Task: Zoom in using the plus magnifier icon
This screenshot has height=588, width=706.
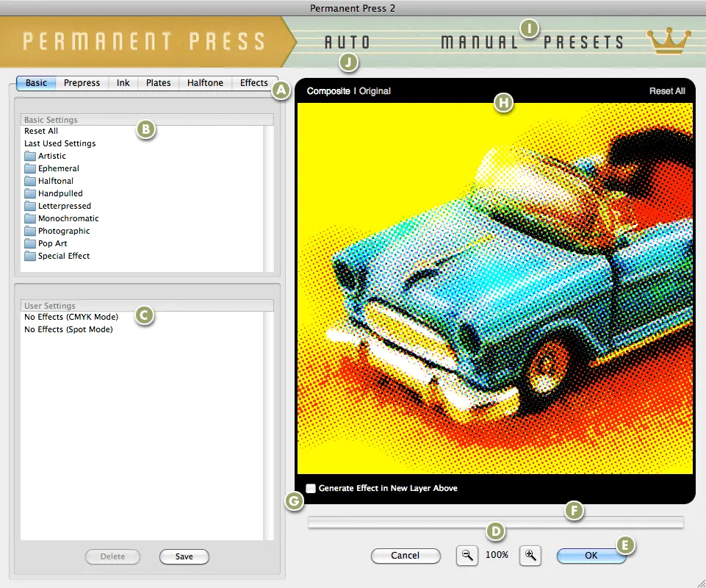Action: point(530,555)
